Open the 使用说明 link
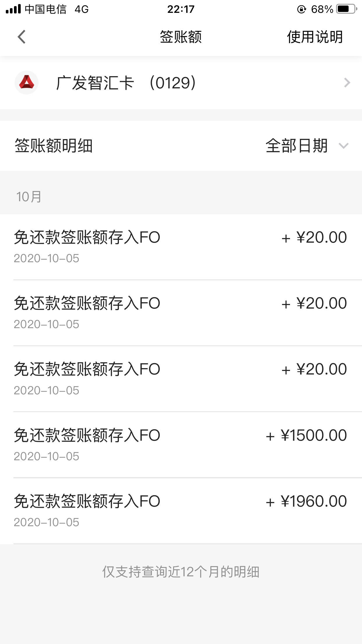Screen dimensions: 362x644 pyautogui.click(x=315, y=37)
